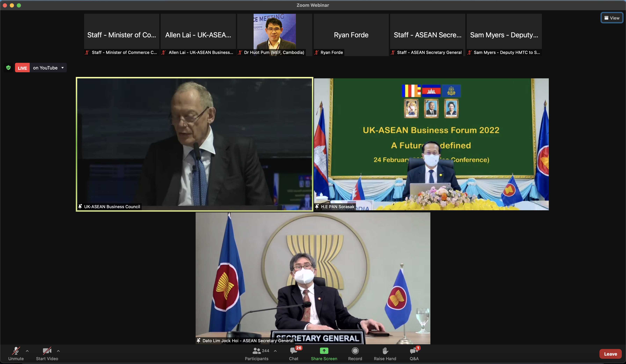Click pin icon on Dato Lim Jock Hoi label
The width and height of the screenshot is (626, 364).
pyautogui.click(x=198, y=340)
